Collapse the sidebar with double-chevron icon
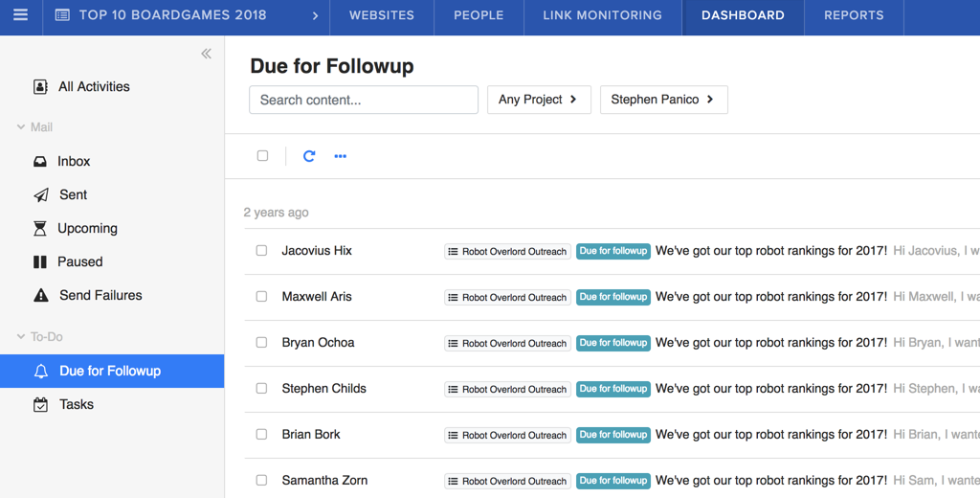This screenshot has height=498, width=980. click(x=206, y=54)
